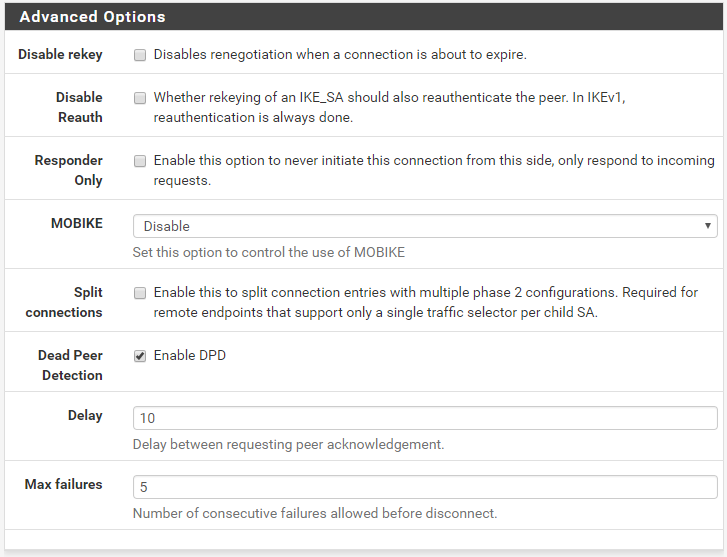This screenshot has width=727, height=557.
Task: Uncheck the Enable DPD checkbox
Action: point(140,356)
